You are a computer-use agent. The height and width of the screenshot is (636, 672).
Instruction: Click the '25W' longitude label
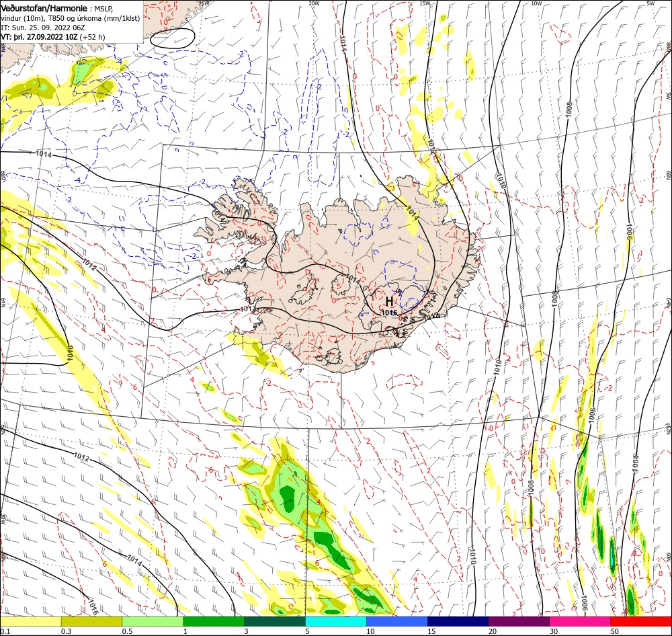[204, 3]
